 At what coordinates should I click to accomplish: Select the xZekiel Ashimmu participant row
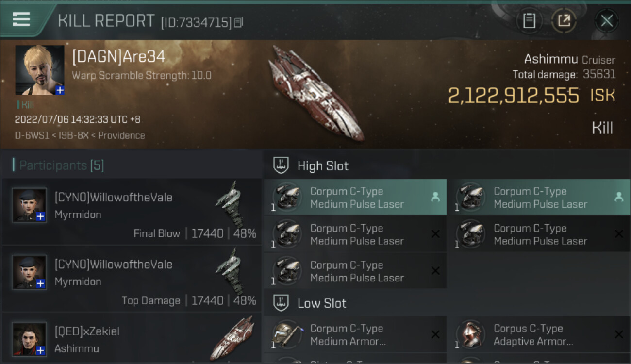tap(132, 340)
